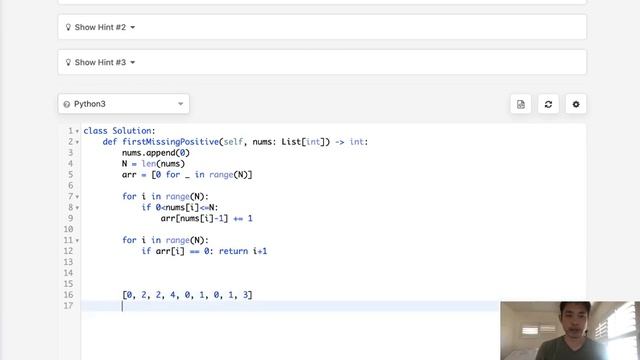The width and height of the screenshot is (640, 360).
Task: Click 'if 0<nums[i]<=N:' line
Action: click(180, 207)
